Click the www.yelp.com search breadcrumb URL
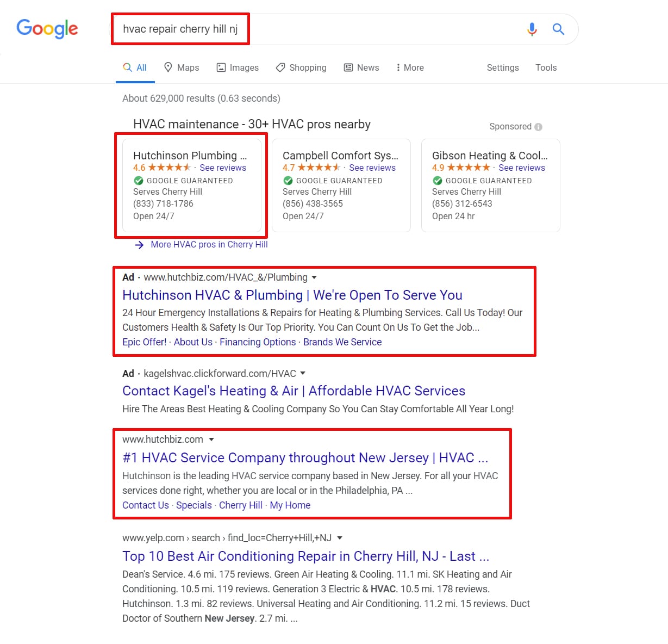The height and width of the screenshot is (644, 668). 227,538
